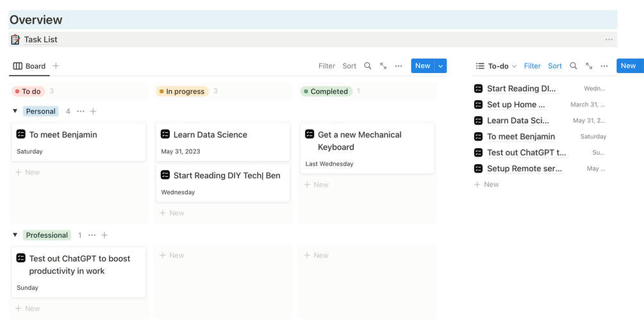Viewport: 644px width, 320px height.
Task: Open the three-dot menu beside Board Sort
Action: 399,66
